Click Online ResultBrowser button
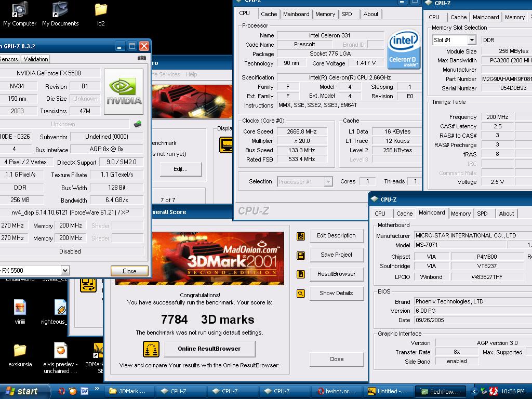This screenshot has width=532, height=399. (x=209, y=349)
